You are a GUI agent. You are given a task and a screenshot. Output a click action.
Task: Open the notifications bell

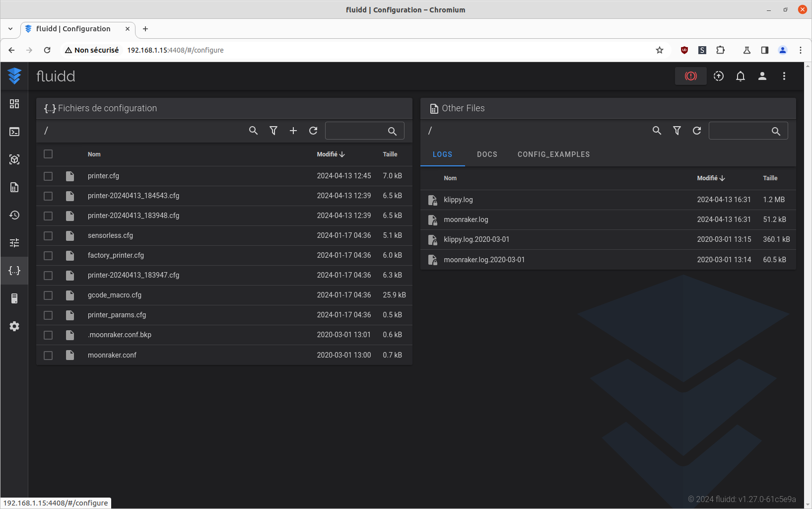[741, 76]
